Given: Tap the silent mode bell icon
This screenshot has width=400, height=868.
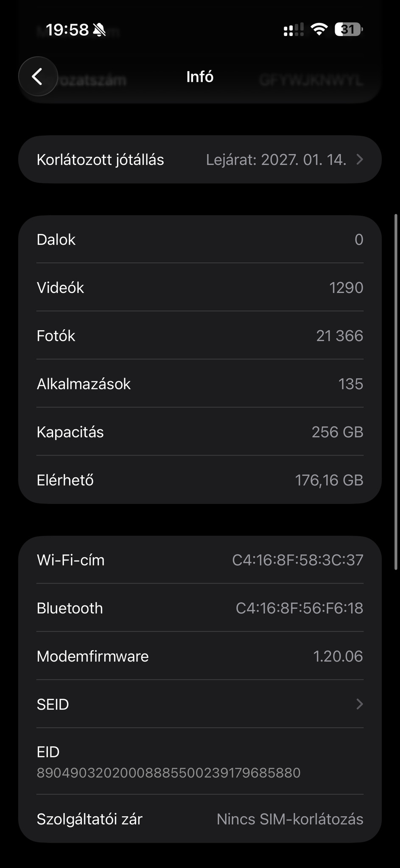Looking at the screenshot, I should [99, 30].
